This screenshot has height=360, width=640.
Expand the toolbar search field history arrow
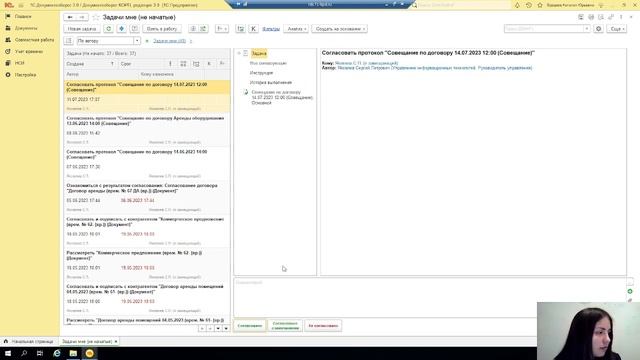pos(587,29)
